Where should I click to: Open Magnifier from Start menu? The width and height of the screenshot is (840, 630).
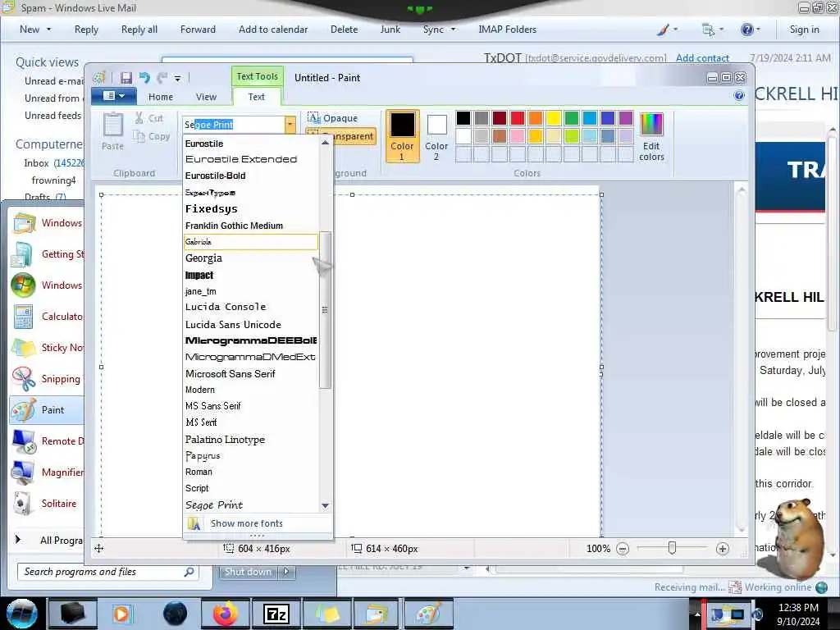tap(47, 472)
